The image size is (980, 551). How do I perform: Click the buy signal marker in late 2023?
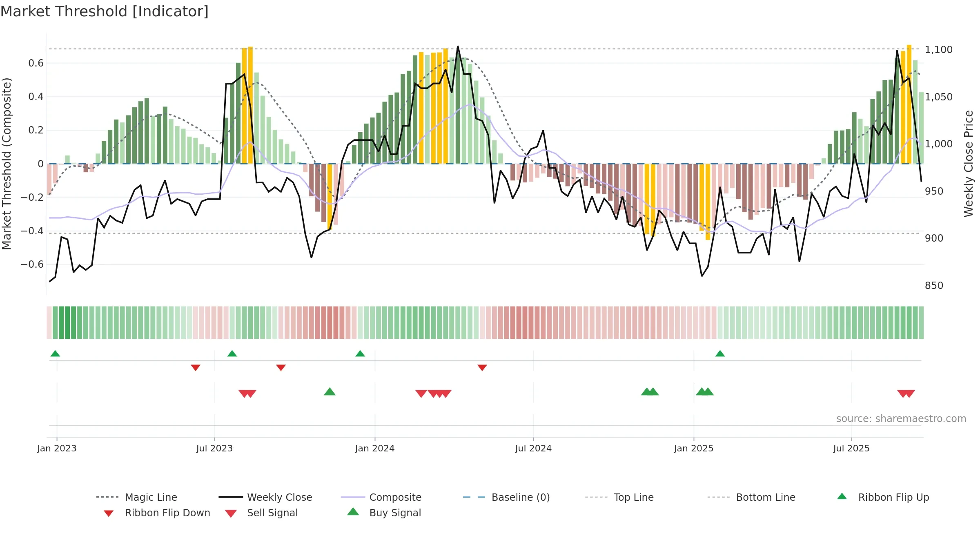[x=330, y=392]
